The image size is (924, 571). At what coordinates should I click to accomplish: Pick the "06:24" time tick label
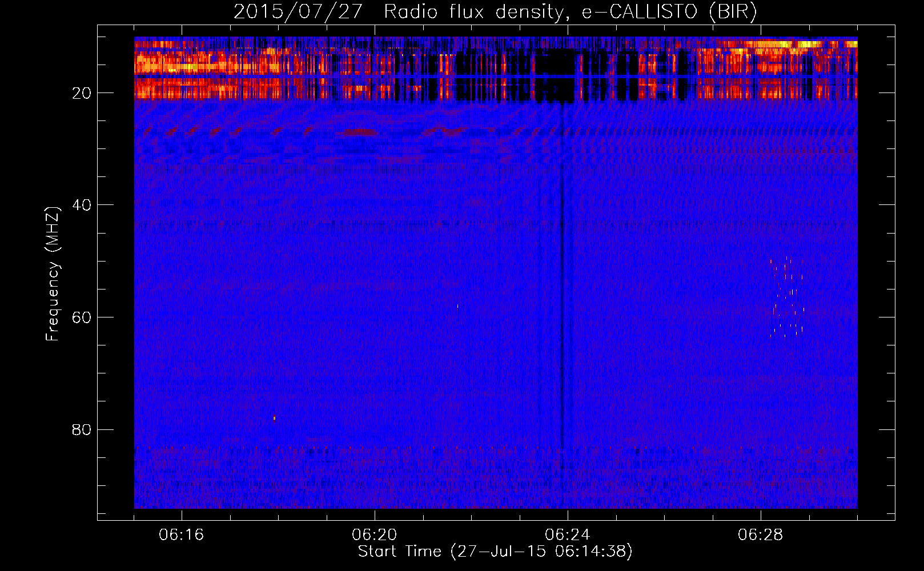[568, 535]
